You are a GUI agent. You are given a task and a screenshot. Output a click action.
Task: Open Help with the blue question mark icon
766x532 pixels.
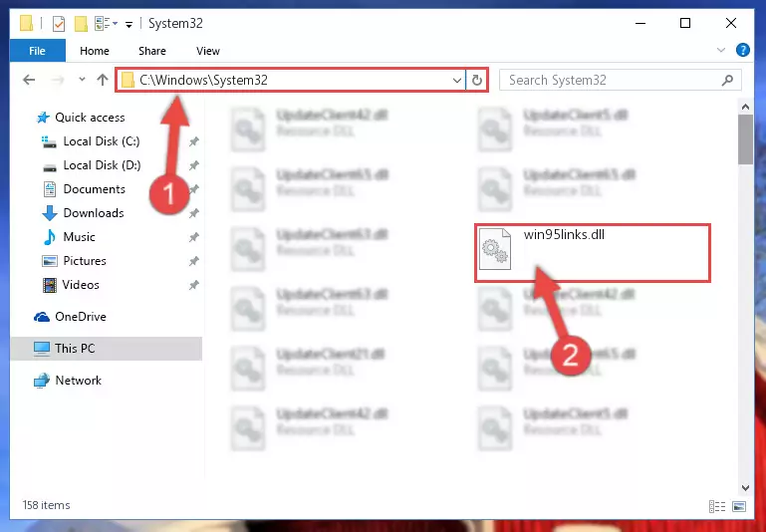(742, 50)
